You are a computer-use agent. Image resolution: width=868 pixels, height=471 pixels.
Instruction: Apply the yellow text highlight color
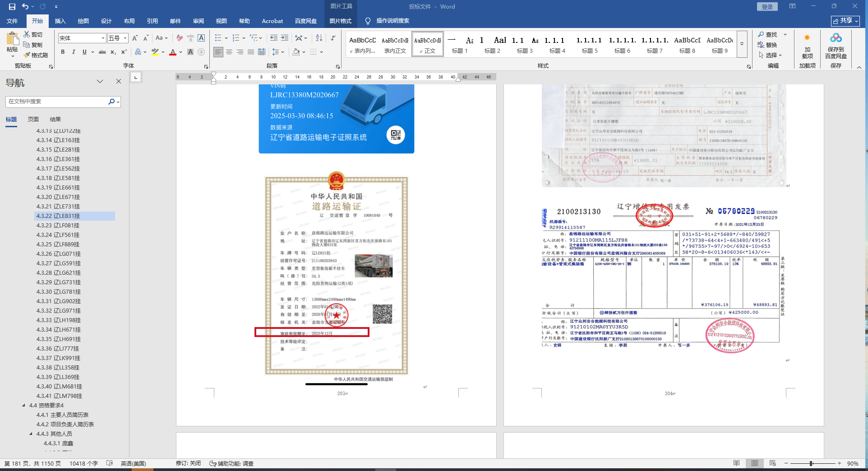(x=155, y=52)
